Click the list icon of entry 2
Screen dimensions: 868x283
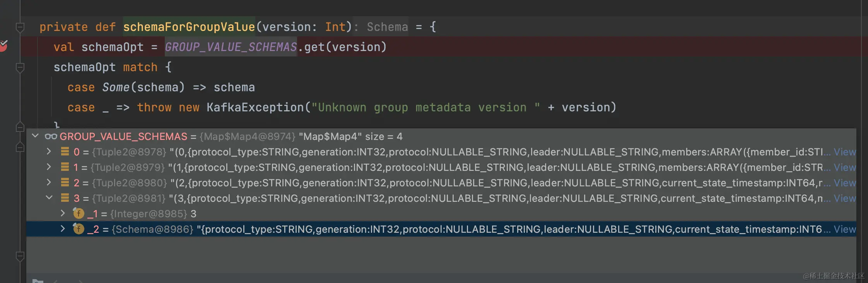click(x=65, y=182)
